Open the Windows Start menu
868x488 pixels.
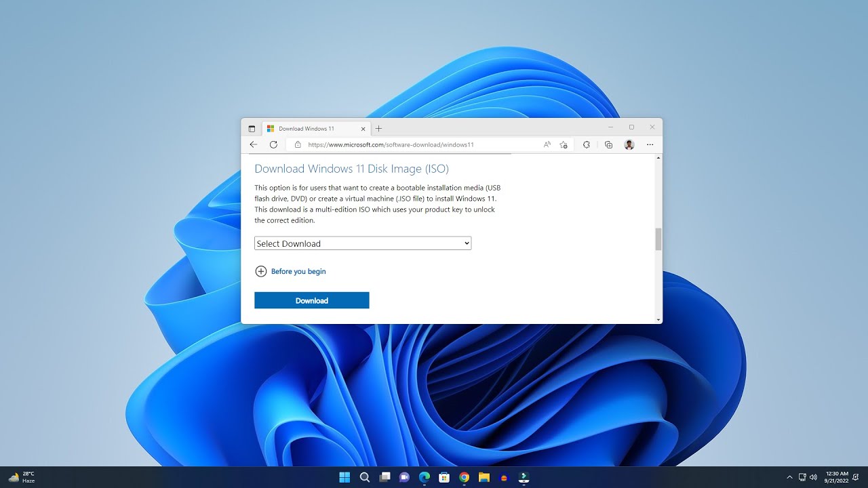[x=344, y=477]
